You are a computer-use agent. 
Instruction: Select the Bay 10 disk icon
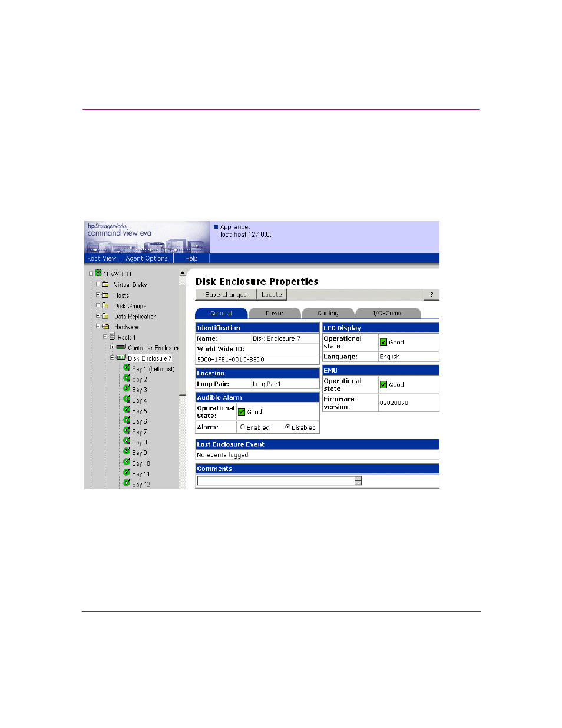pos(127,463)
